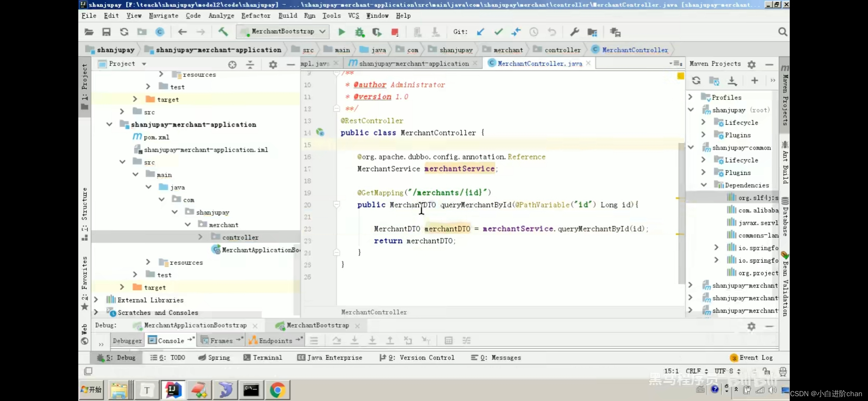The image size is (868, 401).
Task: Open the Run menu in menu bar
Action: point(309,15)
